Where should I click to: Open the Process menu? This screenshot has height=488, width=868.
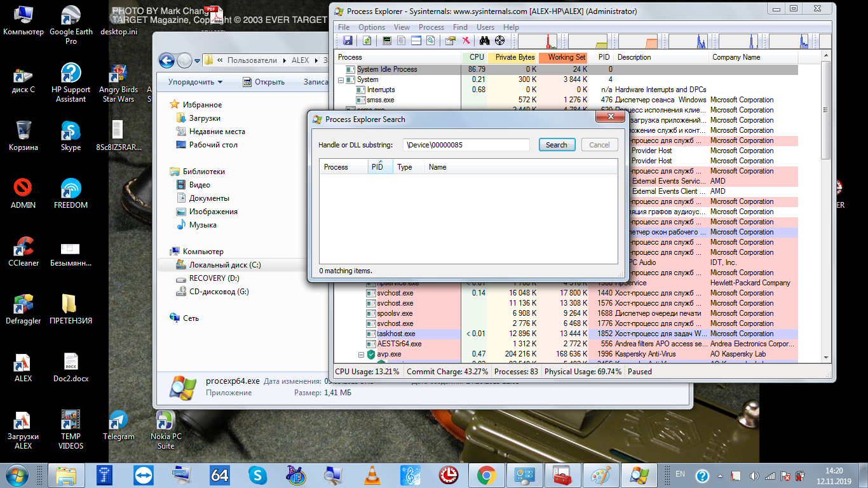coord(431,27)
